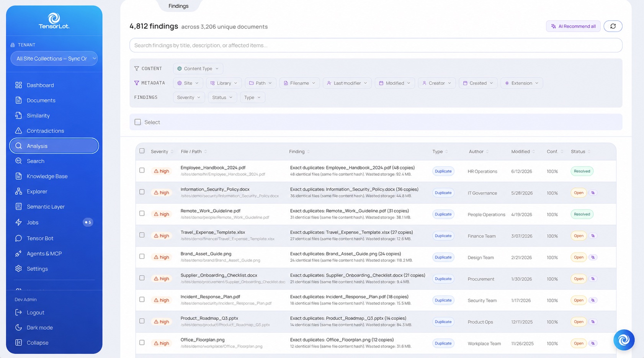
Task: Click the Agents & MCP plug icon
Action: (x=18, y=253)
